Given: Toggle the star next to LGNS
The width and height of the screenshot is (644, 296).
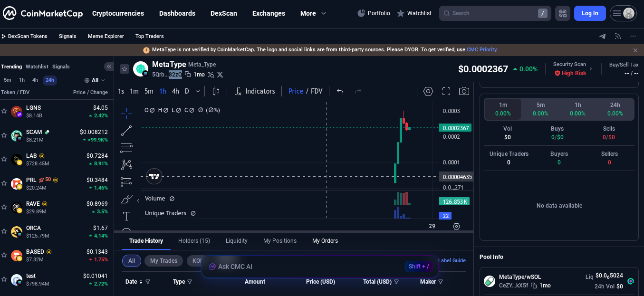Looking at the screenshot, I should 4,111.
